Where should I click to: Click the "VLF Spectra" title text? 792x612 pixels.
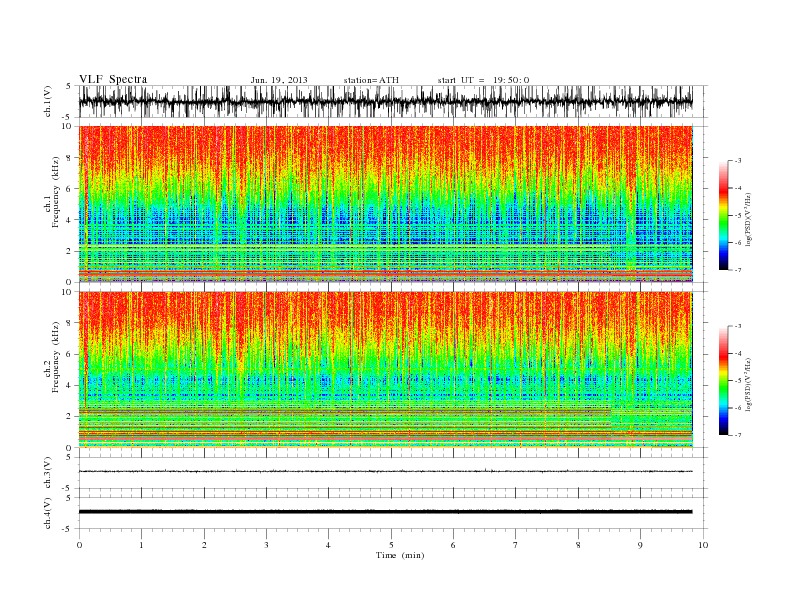click(113, 79)
